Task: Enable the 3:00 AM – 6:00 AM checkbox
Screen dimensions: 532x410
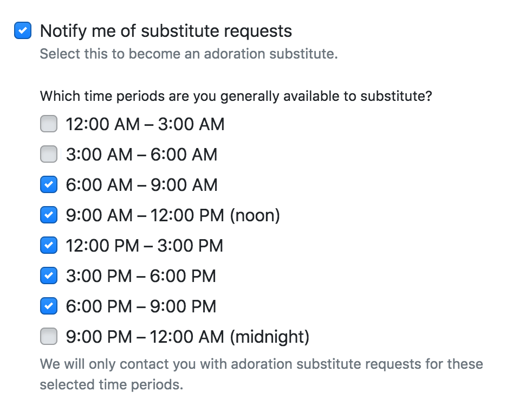Action: tap(49, 155)
